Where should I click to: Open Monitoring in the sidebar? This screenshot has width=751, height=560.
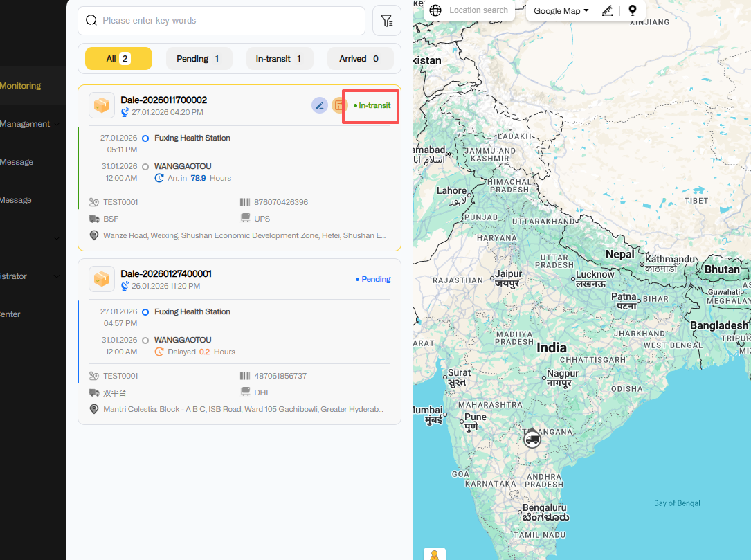[21, 86]
